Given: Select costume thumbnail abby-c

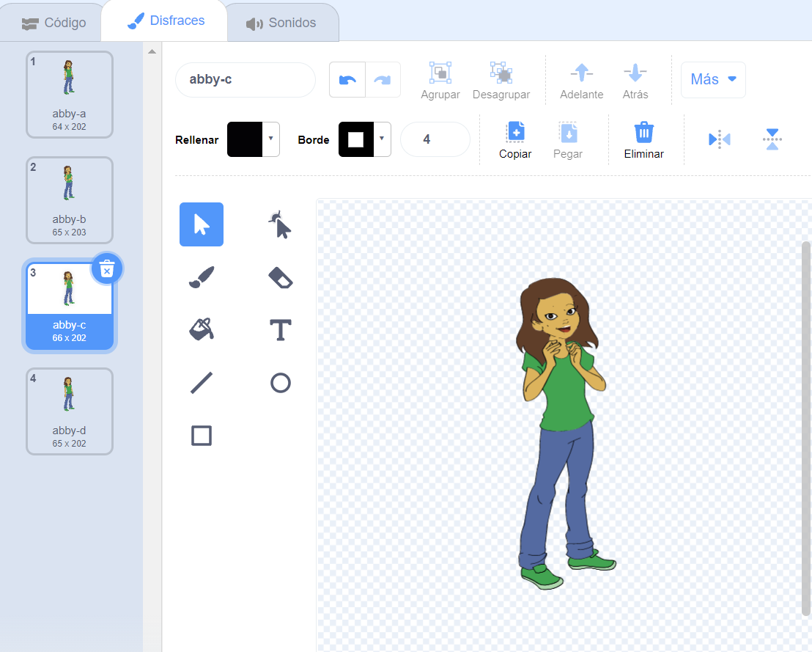Looking at the screenshot, I should (x=70, y=306).
